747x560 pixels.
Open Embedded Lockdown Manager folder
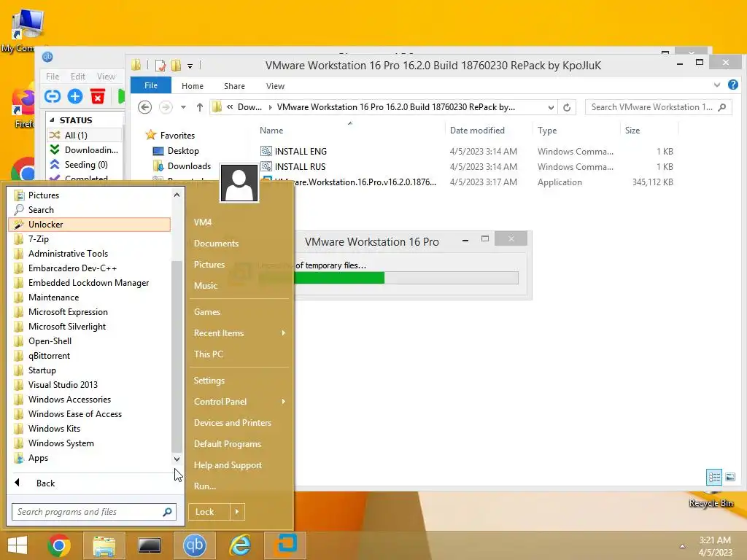90,283
